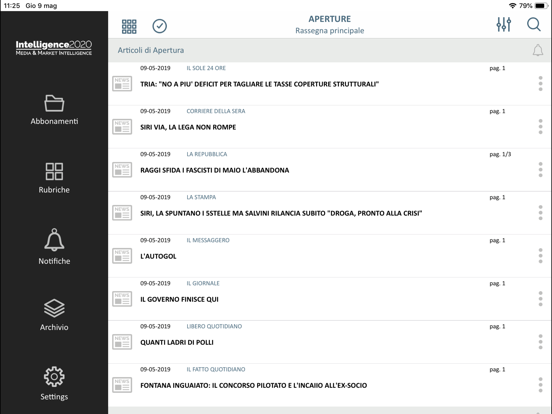Viewport: 552px width, 414px height.
Task: Tap the Intelligence2020 logo
Action: [54, 48]
